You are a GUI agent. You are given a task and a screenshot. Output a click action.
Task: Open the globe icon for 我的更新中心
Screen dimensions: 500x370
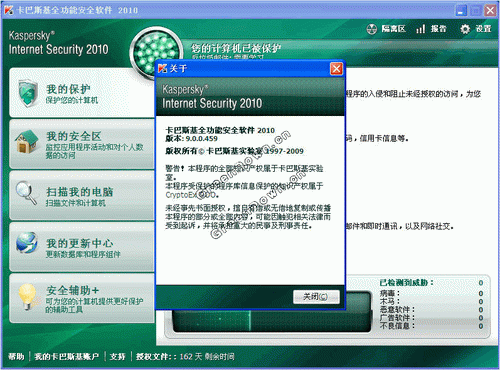[27, 243]
